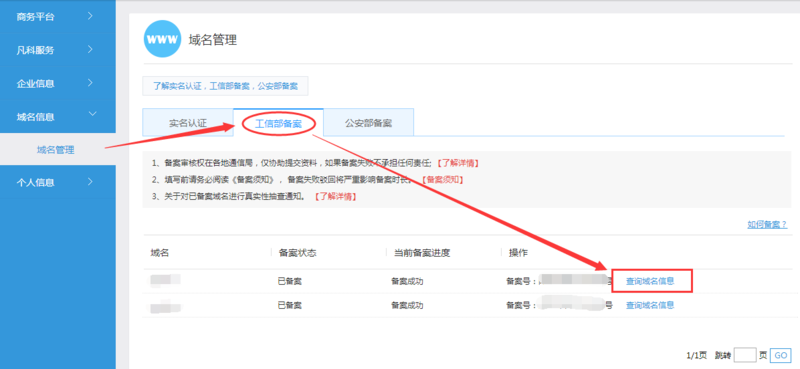Viewport: 800px width, 369px height.
Task: Open 了解详情 link in notice line 3
Action: (335, 196)
